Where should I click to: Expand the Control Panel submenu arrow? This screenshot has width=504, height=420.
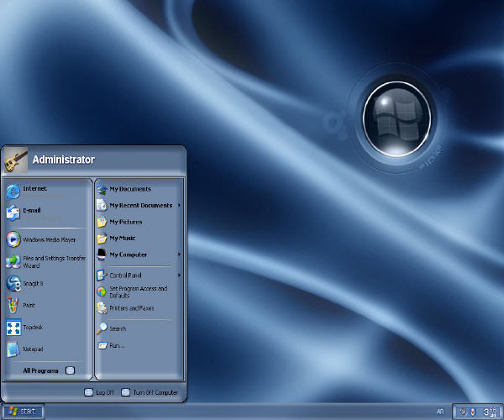(x=179, y=275)
